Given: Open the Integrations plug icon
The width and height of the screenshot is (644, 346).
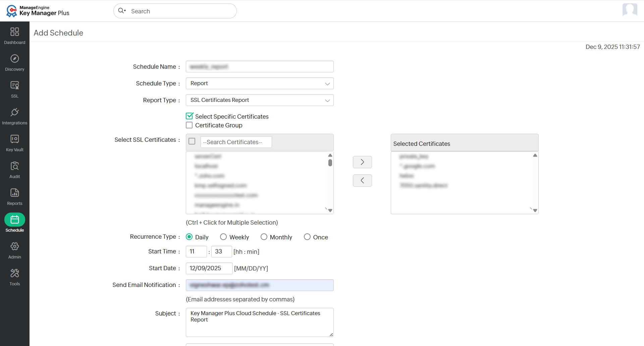Looking at the screenshot, I should pyautogui.click(x=15, y=112).
